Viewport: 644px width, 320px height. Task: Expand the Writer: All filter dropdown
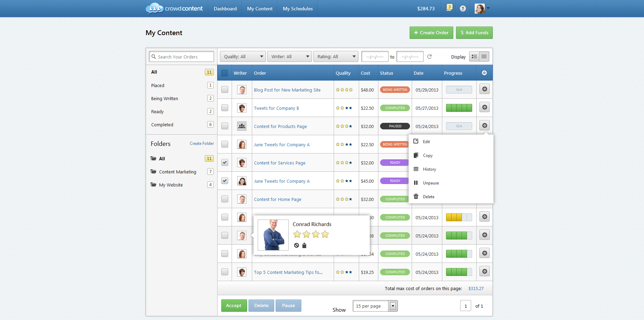click(289, 56)
